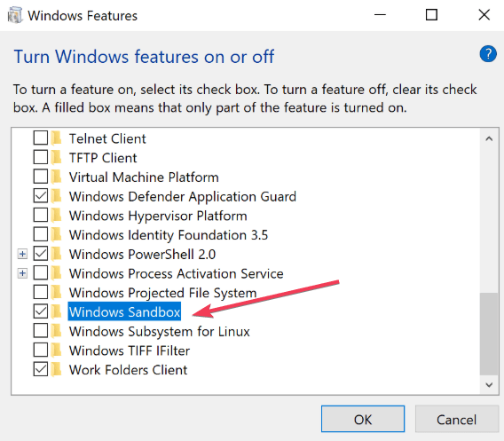Click folder icon beside Windows Subsystem for Linux
Image resolution: width=504 pixels, height=441 pixels.
point(57,331)
